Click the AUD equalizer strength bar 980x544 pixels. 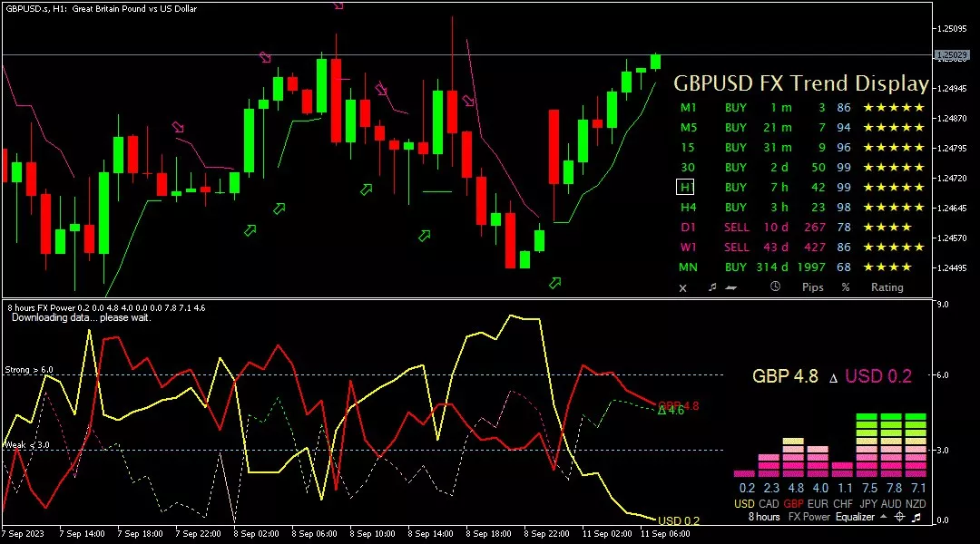click(891, 444)
